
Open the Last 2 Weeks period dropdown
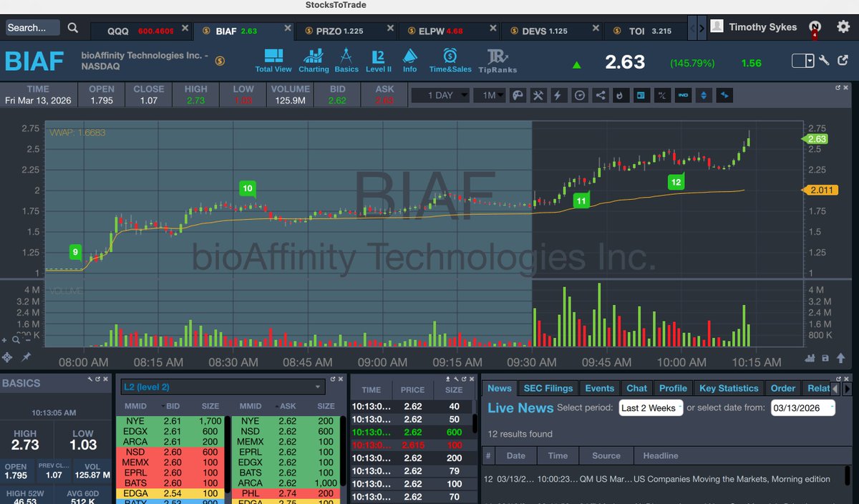point(651,408)
